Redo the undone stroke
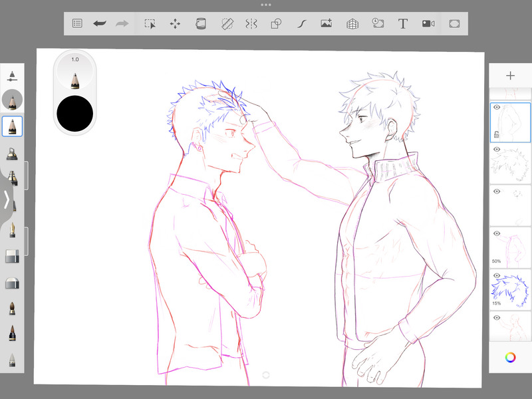Viewport: 532px width, 399px height. point(122,23)
